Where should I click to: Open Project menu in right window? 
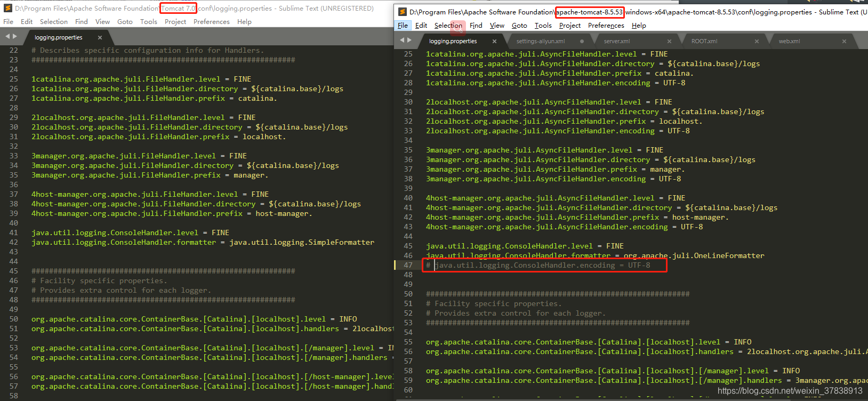pyautogui.click(x=570, y=26)
